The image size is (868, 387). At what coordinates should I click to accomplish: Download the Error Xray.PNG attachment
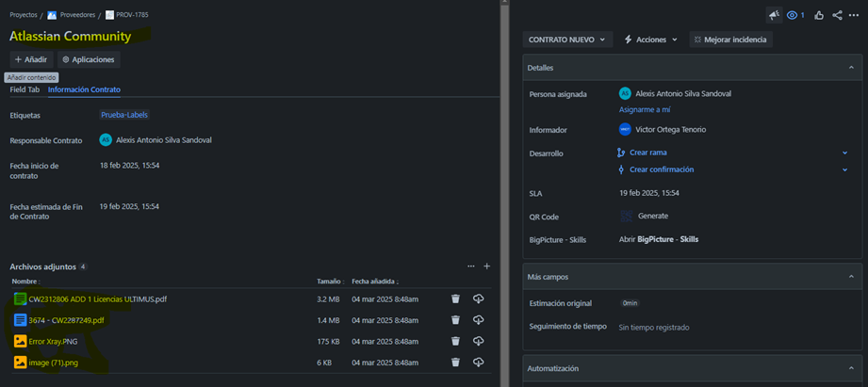point(478,341)
